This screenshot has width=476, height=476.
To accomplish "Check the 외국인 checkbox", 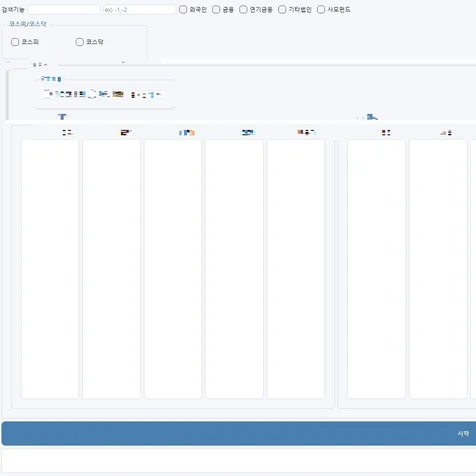I will 183,9.
